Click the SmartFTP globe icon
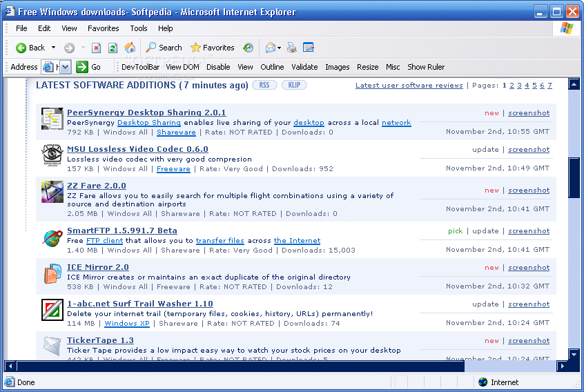 [52, 238]
